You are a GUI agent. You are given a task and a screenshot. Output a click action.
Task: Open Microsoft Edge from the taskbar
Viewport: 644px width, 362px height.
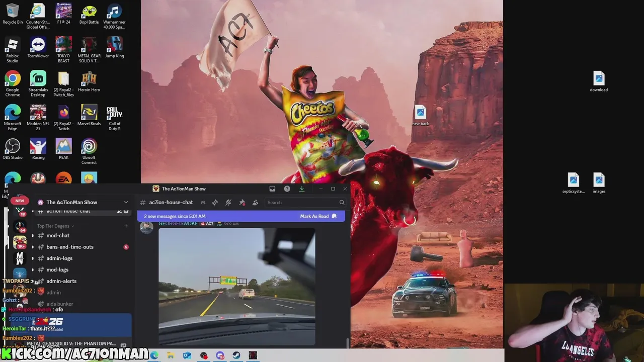pos(154,355)
